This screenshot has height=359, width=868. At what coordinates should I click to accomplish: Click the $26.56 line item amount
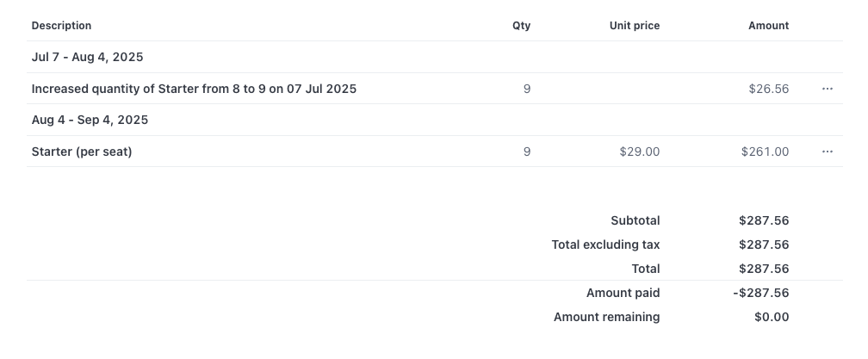click(769, 89)
